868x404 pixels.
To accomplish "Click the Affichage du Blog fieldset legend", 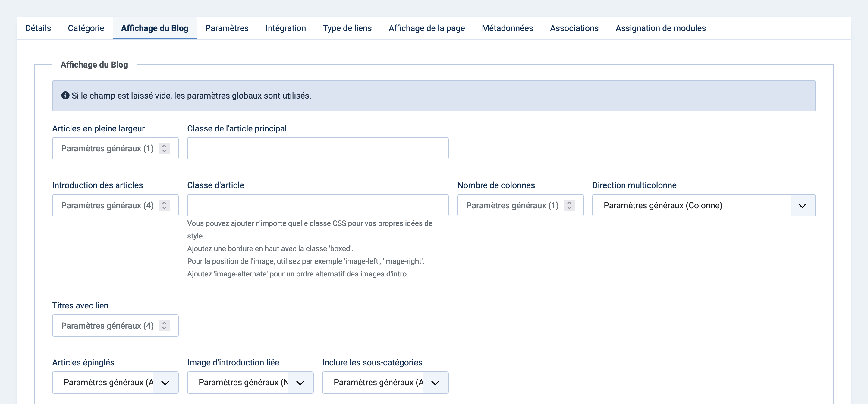I will 94,64.
